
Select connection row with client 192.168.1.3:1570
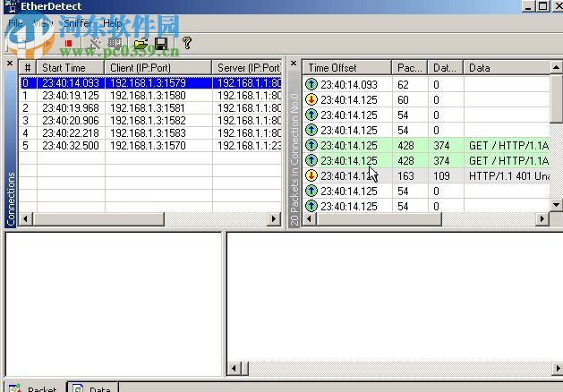click(150, 146)
